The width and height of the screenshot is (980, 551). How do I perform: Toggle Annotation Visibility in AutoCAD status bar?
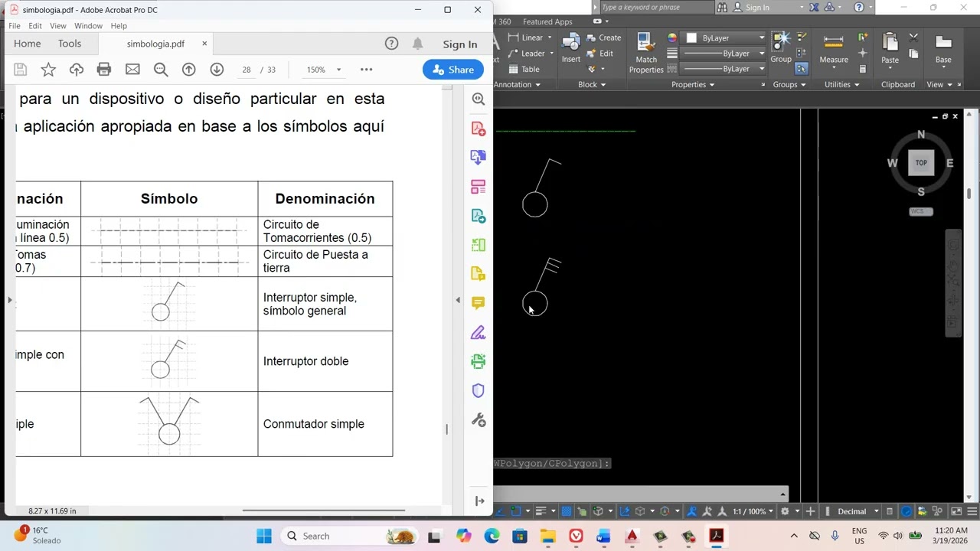(x=691, y=511)
